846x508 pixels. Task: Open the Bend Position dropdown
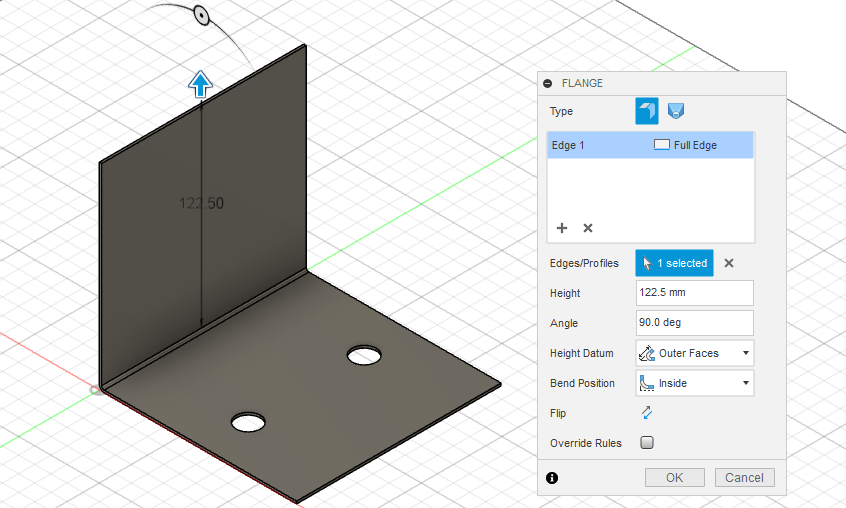(694, 383)
